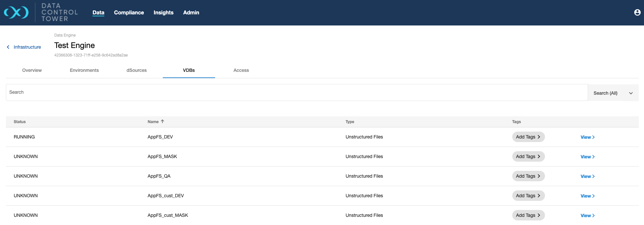Image resolution: width=644 pixels, height=225 pixels.
Task: Open the dSources tab
Action: 137,70
